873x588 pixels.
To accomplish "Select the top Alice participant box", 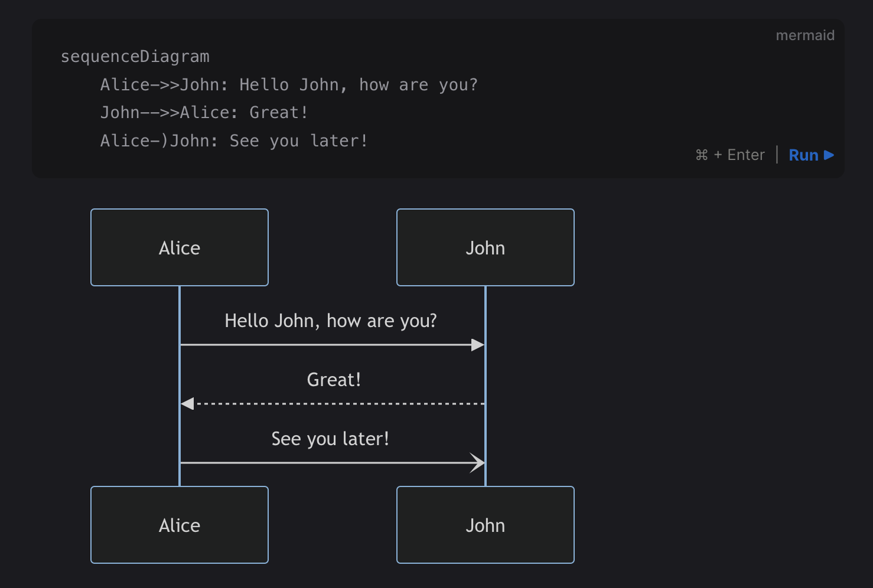I will pos(180,247).
